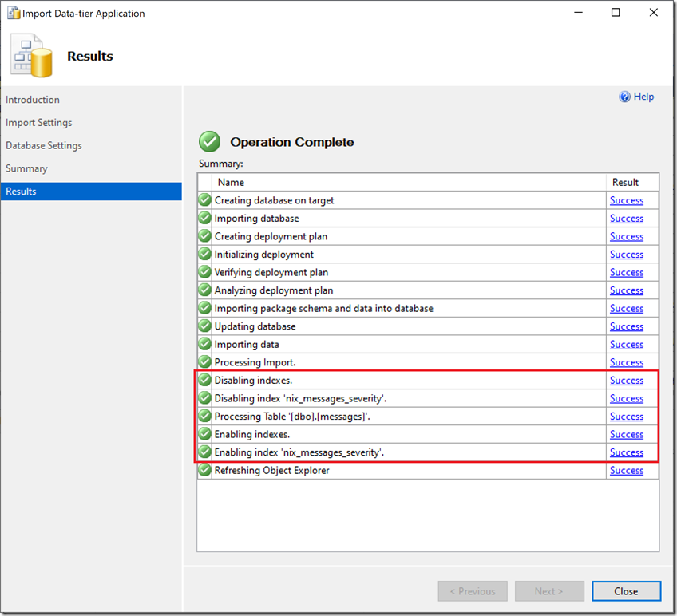Screen dimensions: 677x616
Task: Click the Result column header
Action: click(x=632, y=182)
